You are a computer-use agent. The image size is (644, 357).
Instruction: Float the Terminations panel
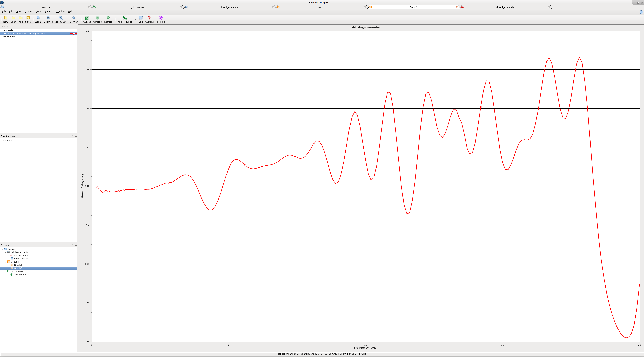coord(73,136)
